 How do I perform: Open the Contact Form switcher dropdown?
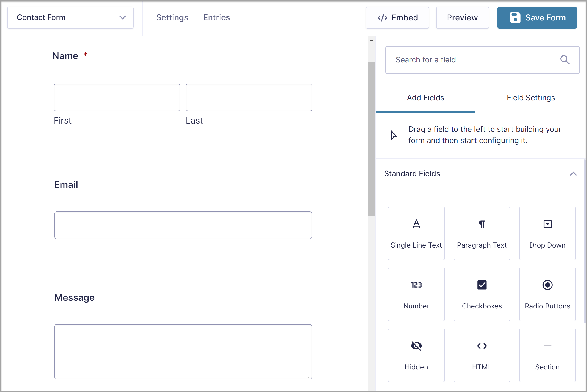tap(70, 17)
